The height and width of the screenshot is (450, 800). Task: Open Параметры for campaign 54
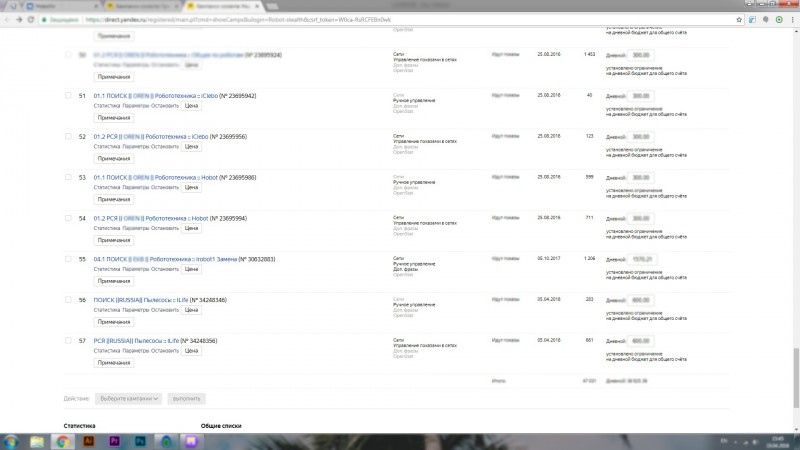pos(136,228)
